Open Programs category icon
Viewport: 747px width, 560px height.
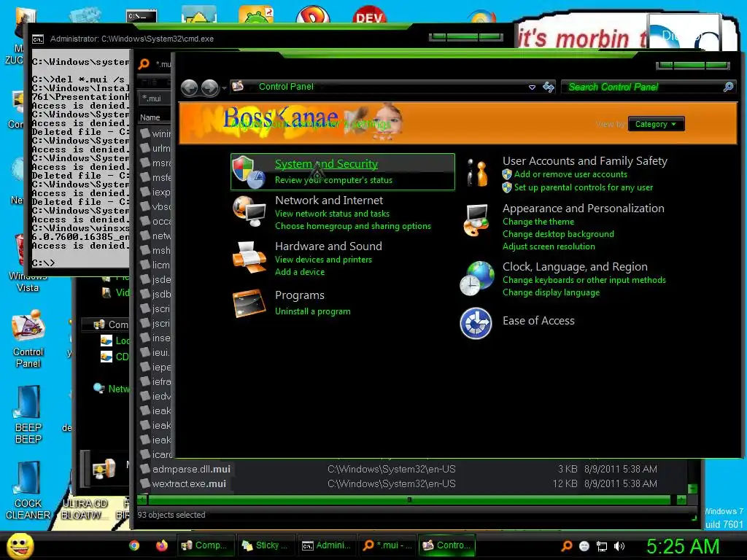coord(249,303)
